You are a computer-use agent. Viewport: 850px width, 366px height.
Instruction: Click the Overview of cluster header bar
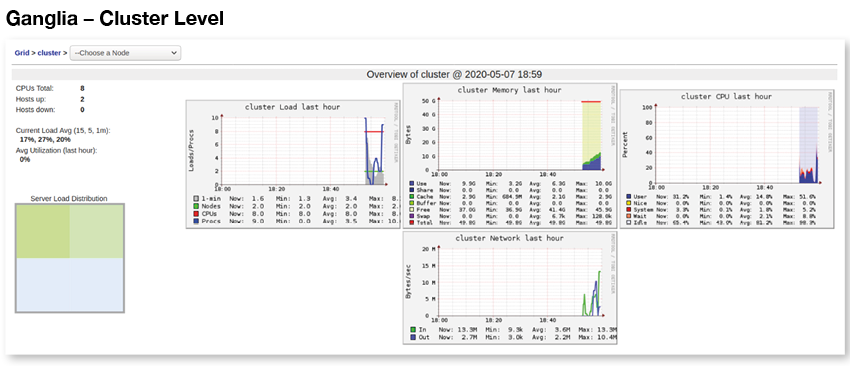(x=424, y=74)
